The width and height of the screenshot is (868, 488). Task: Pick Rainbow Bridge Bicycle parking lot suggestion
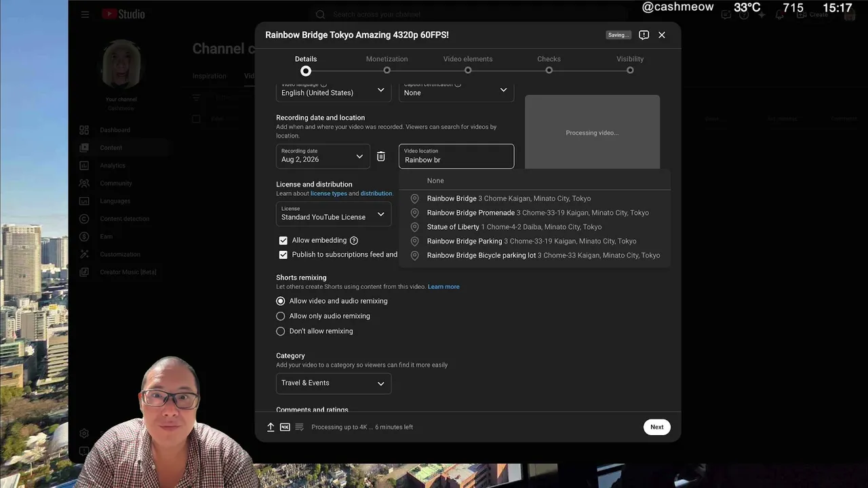pos(534,256)
